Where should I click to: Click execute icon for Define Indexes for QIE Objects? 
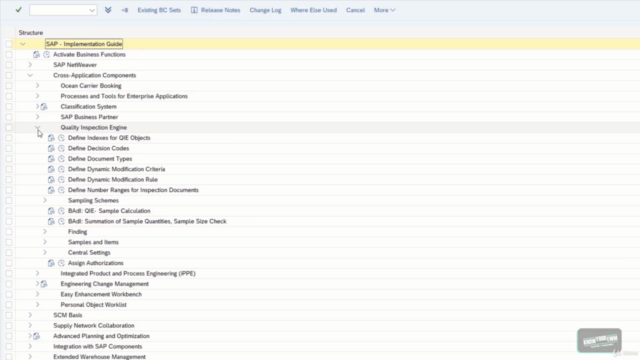pyautogui.click(x=61, y=138)
